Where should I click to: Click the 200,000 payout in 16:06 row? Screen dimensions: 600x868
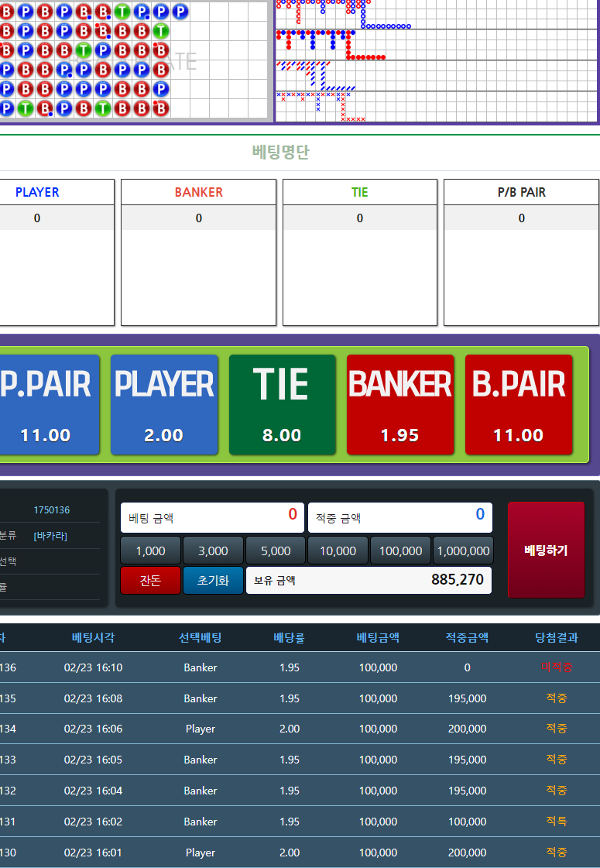(467, 729)
